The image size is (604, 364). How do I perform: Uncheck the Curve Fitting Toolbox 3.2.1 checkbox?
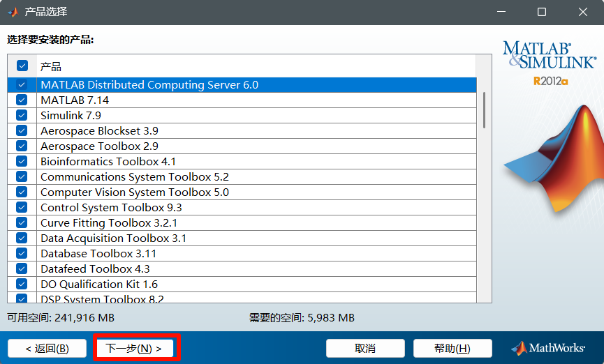click(x=22, y=222)
